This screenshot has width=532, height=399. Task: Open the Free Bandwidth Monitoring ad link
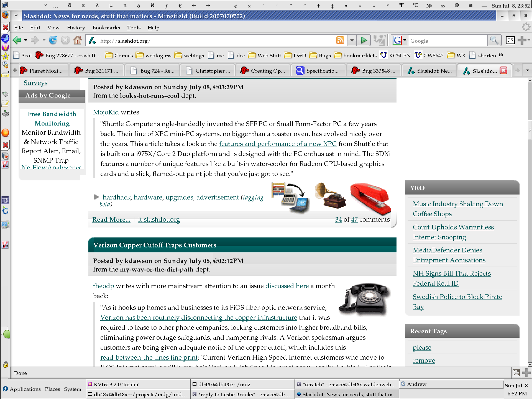52,119
